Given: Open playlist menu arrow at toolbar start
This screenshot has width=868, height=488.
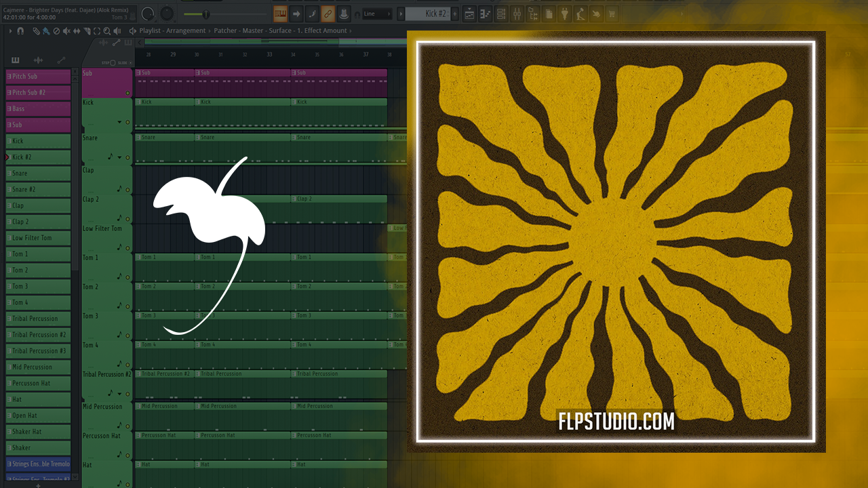Looking at the screenshot, I should (11, 30).
